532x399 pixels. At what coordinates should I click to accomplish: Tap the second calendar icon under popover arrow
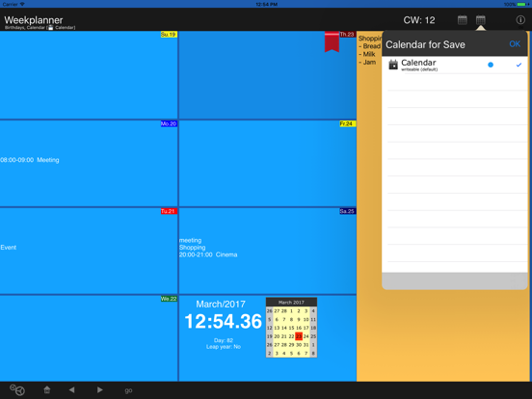480,20
